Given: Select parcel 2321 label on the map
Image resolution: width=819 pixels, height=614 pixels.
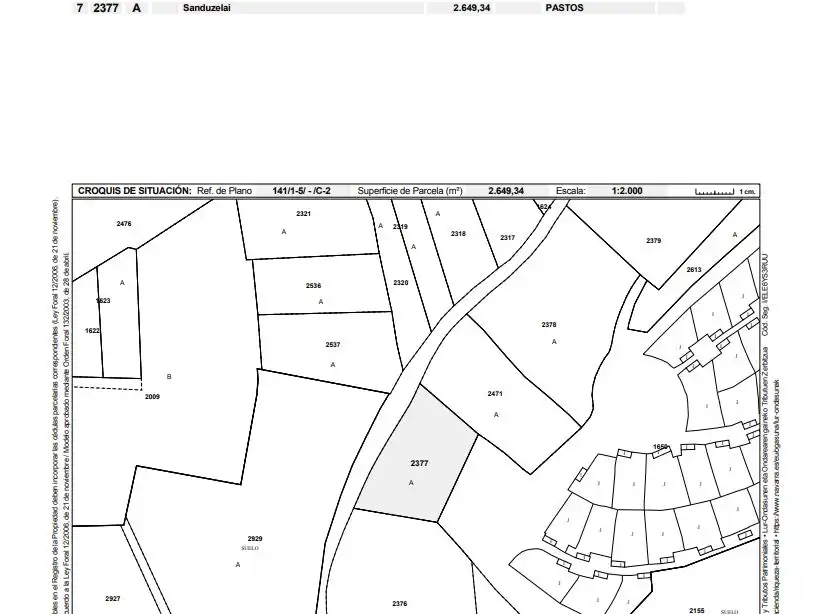Looking at the screenshot, I should [303, 214].
